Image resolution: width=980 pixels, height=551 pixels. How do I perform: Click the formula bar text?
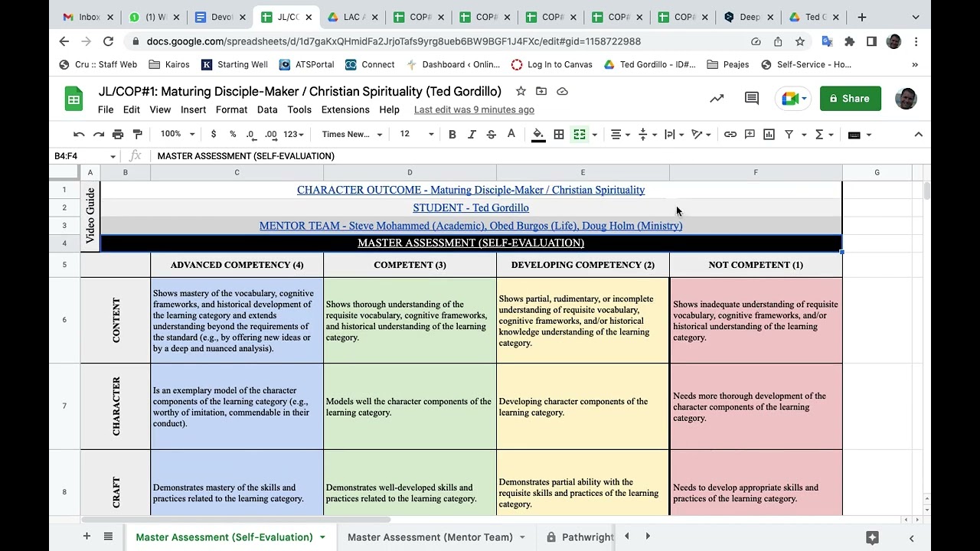pyautogui.click(x=246, y=156)
